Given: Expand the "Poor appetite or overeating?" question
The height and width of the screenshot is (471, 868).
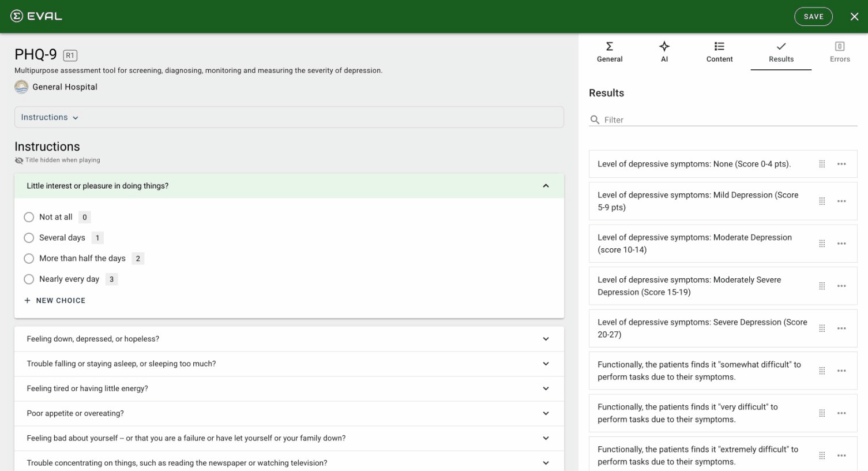Looking at the screenshot, I should pos(546,413).
